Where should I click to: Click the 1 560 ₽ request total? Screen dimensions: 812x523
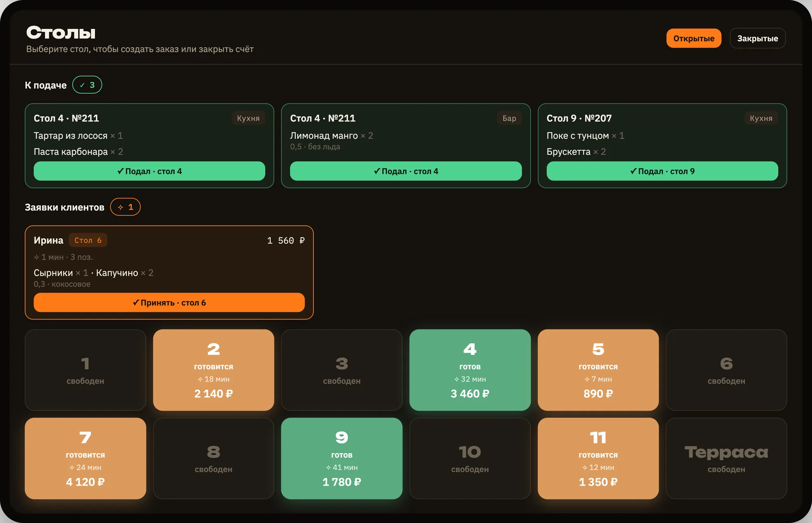coord(286,240)
